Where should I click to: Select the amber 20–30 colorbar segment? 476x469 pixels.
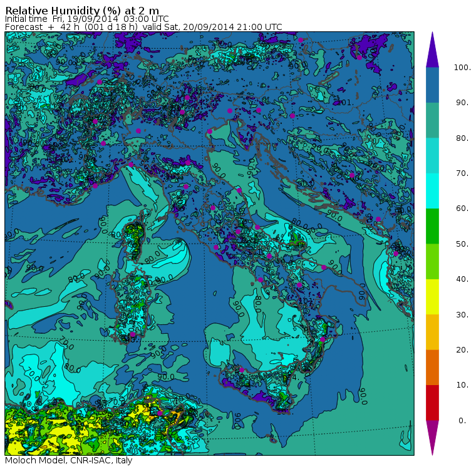point(432,332)
